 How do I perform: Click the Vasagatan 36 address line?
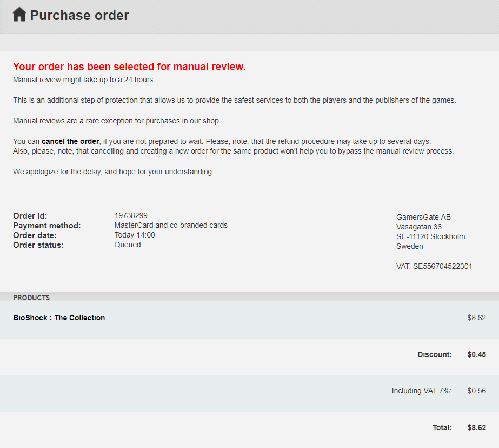[419, 227]
